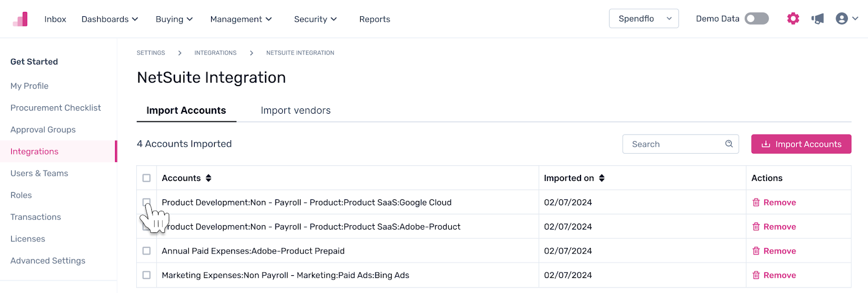Screen dimensions: 868x293
Task: Click trash icon in Annual Paid Expenses row
Action: click(x=756, y=251)
